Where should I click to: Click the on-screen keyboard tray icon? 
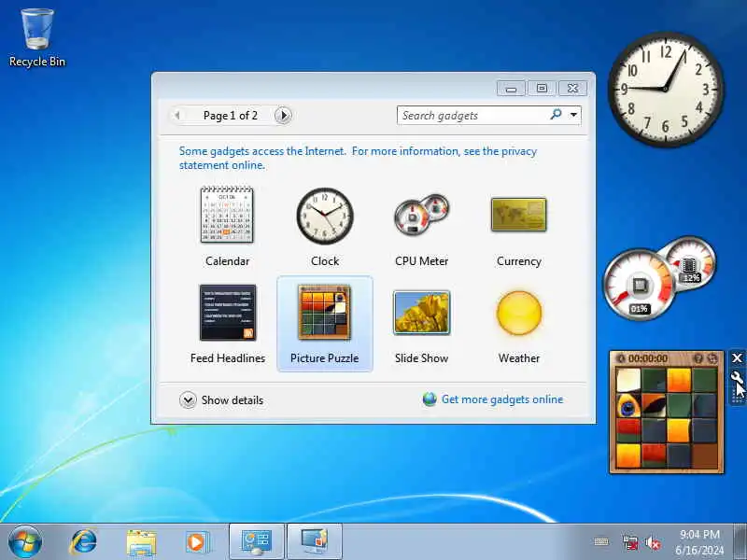(601, 542)
